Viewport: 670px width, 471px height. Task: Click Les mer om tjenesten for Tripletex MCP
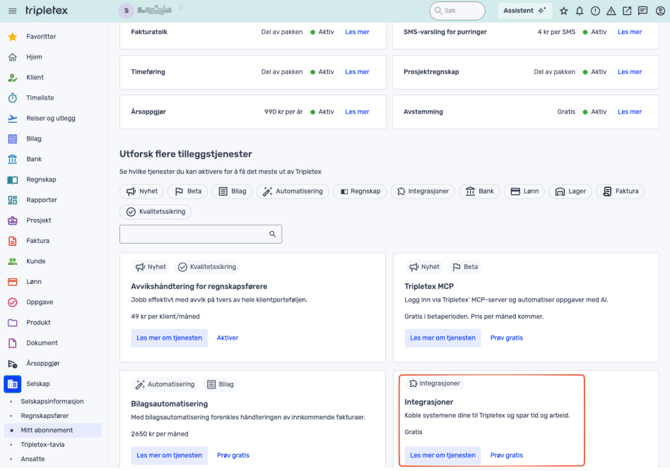[x=443, y=338]
